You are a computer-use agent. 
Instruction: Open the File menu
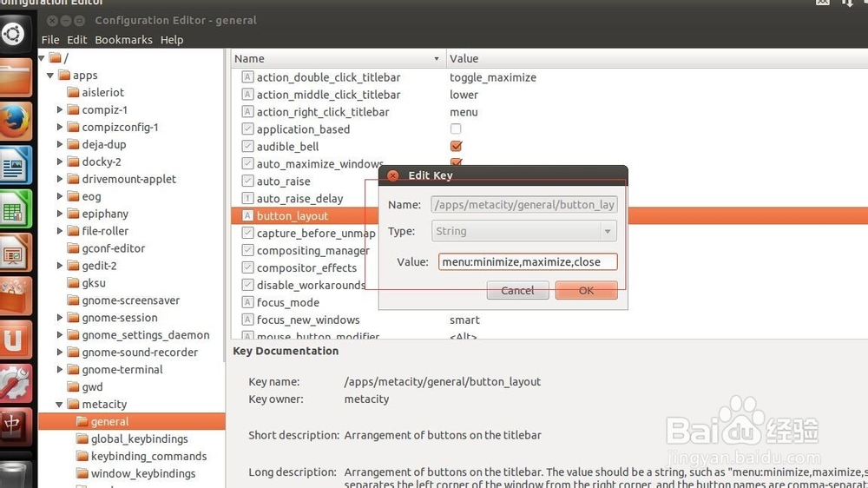pyautogui.click(x=49, y=40)
